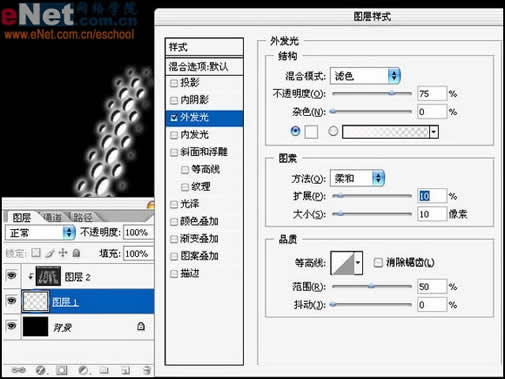Image resolution: width=505 pixels, height=379 pixels.
Task: Click the outer glow opacity 75 field
Action: tap(432, 94)
